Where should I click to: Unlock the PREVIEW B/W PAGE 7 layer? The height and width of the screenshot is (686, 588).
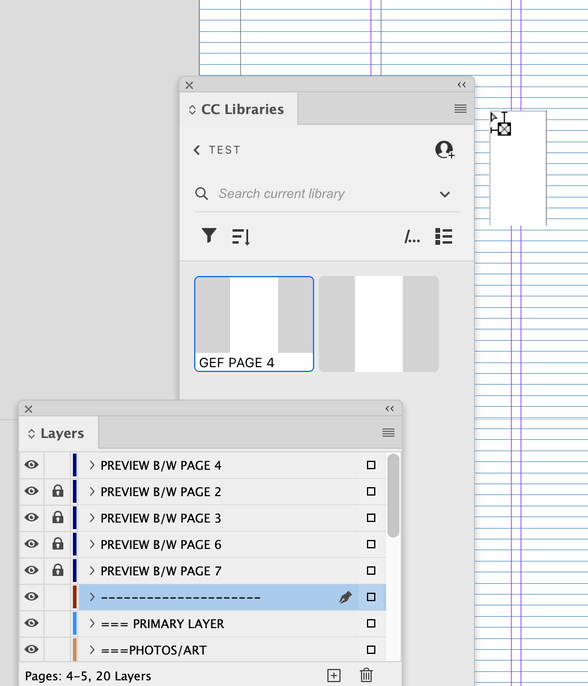pos(58,570)
